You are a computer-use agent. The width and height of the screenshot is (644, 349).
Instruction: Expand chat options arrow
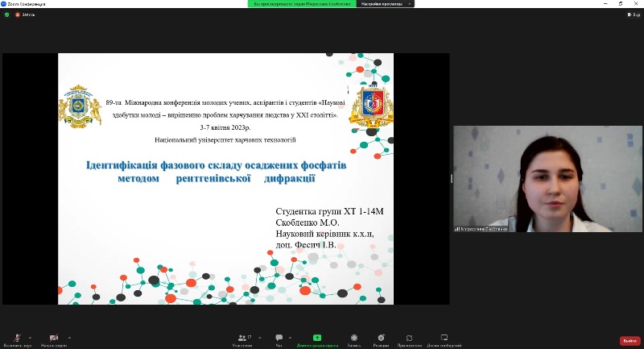click(x=290, y=338)
